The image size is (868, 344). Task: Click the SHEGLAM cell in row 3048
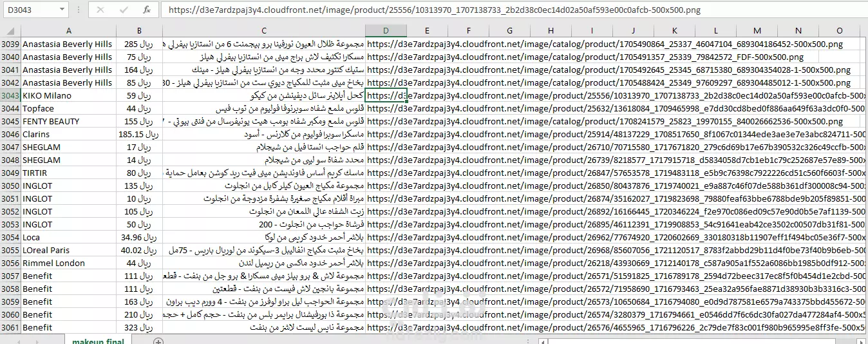click(68, 160)
